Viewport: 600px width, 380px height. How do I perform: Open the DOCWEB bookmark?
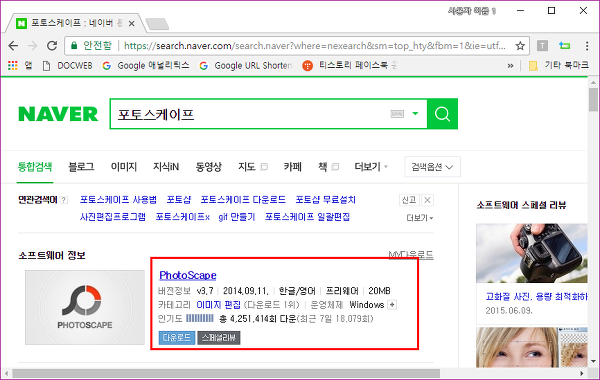tap(67, 65)
